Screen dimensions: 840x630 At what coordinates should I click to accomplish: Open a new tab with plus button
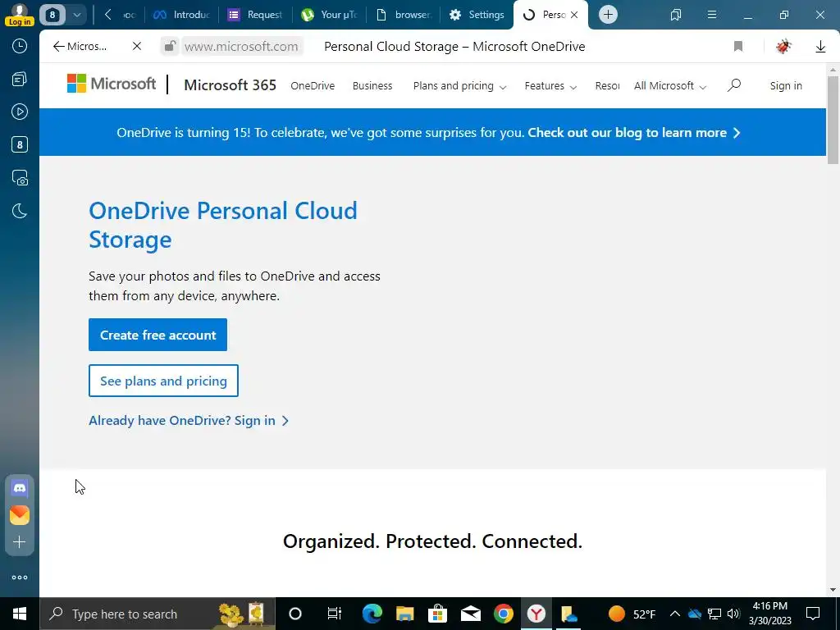pos(608,15)
